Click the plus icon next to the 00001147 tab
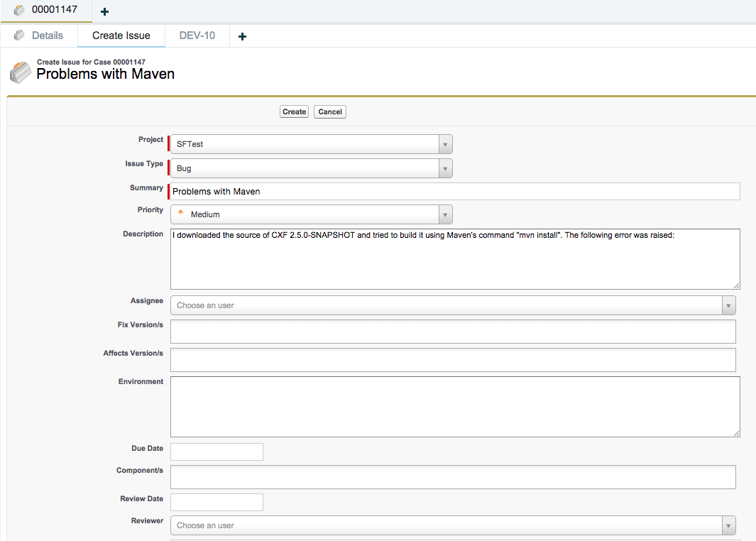756x541 pixels. click(x=104, y=11)
